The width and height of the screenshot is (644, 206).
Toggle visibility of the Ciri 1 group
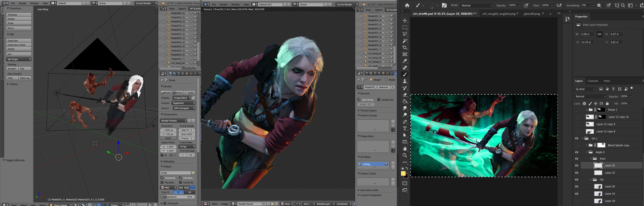[x=577, y=138]
